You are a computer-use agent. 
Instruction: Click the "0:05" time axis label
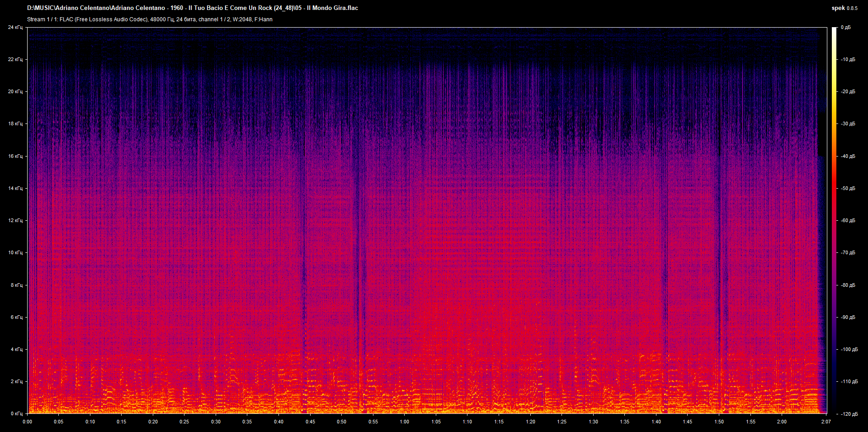tap(59, 422)
